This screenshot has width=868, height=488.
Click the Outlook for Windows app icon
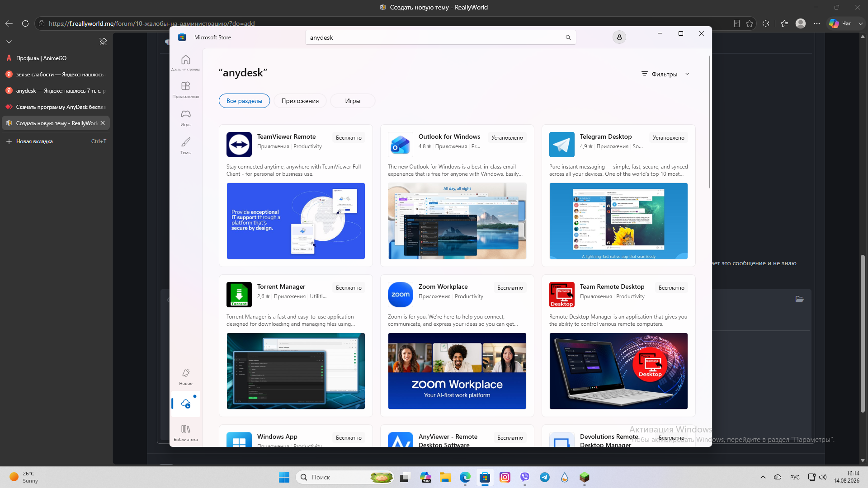401,145
